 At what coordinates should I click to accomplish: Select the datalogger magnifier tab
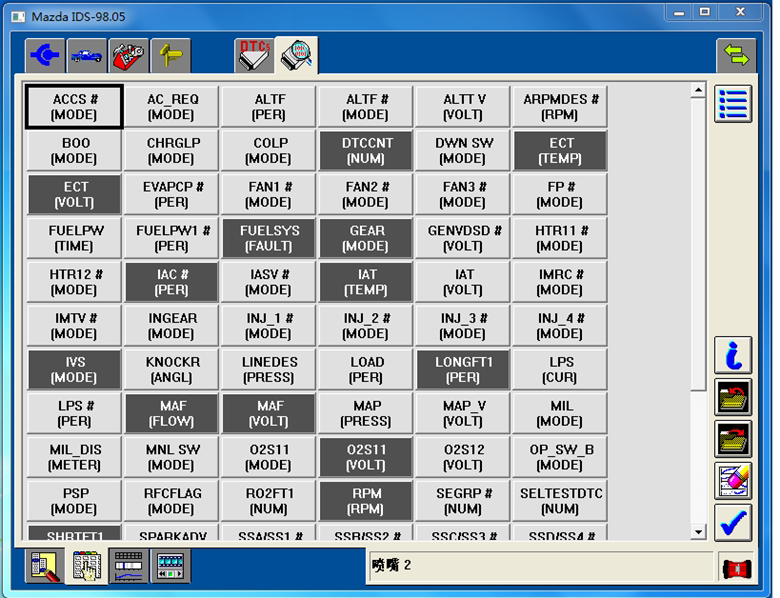(x=296, y=55)
